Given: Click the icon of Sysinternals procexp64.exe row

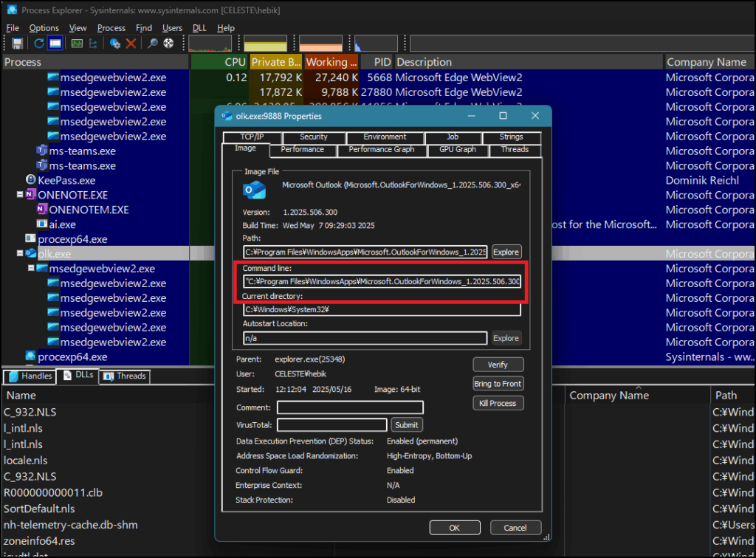Looking at the screenshot, I should [x=31, y=356].
